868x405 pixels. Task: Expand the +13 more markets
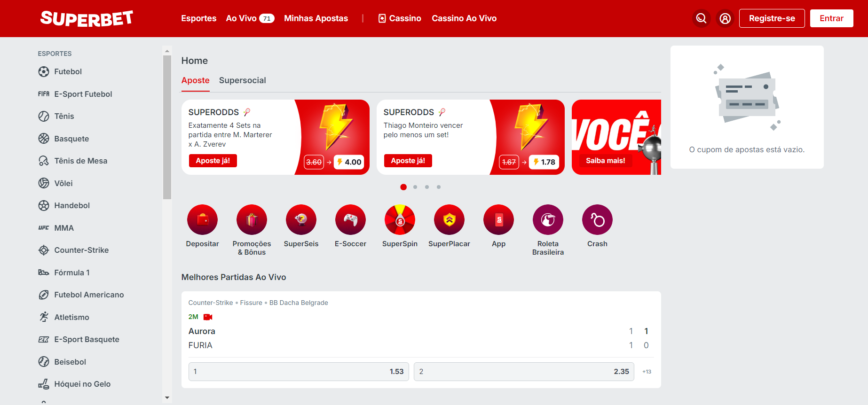point(647,372)
